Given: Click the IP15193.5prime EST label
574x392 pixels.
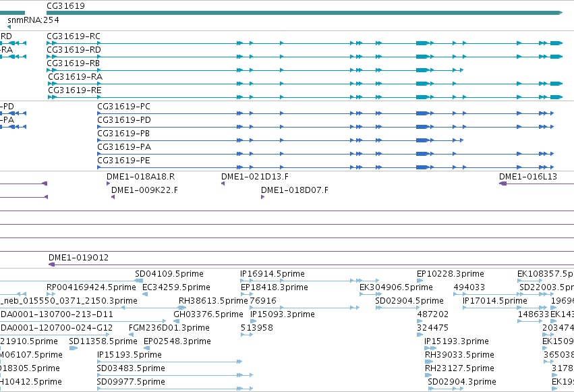Looking at the screenshot, I should pyautogui.click(x=130, y=355).
